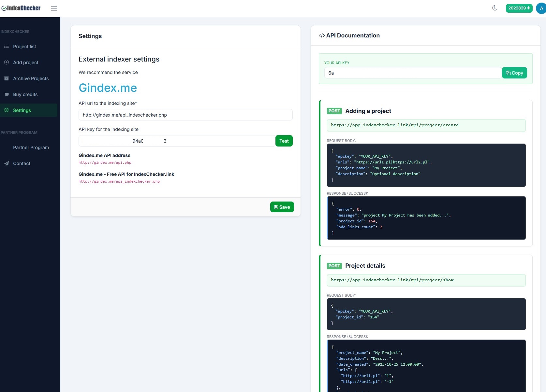Open Archive Projects page
Viewport: 546px width, 392px height.
(x=31, y=78)
